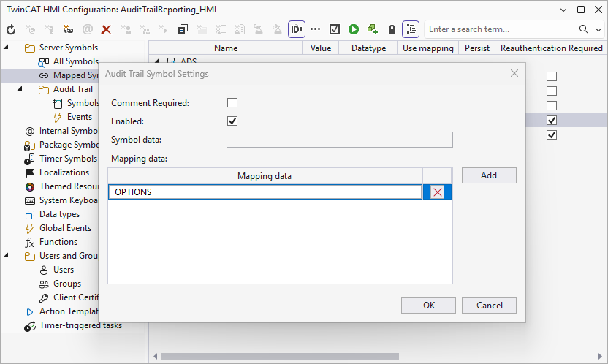Select All Symbols tree item

click(x=68, y=61)
